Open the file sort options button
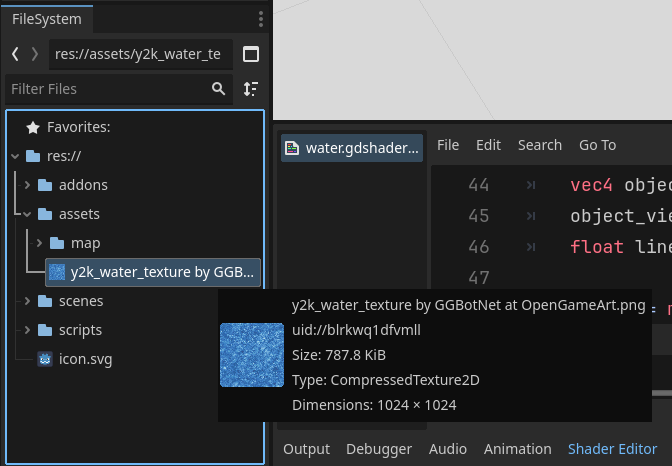The image size is (672, 466). (x=251, y=89)
